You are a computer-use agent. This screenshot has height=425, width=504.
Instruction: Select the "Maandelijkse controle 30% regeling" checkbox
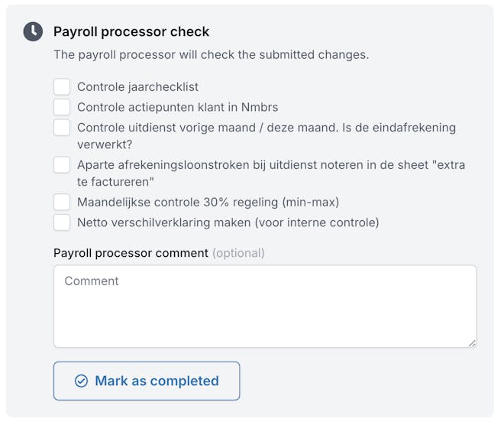pyautogui.click(x=62, y=203)
